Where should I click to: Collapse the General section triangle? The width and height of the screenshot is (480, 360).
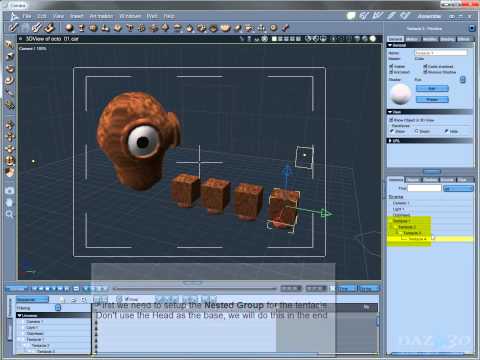tap(390, 45)
